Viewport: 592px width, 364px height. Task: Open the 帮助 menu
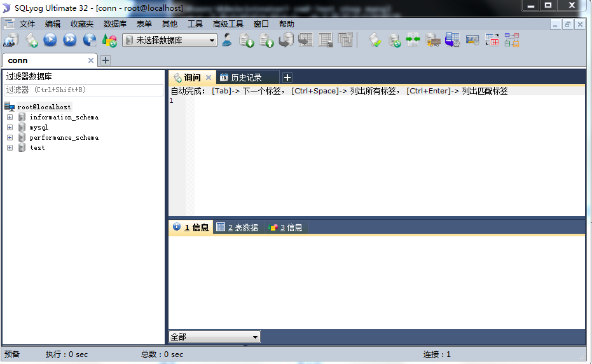(x=287, y=24)
